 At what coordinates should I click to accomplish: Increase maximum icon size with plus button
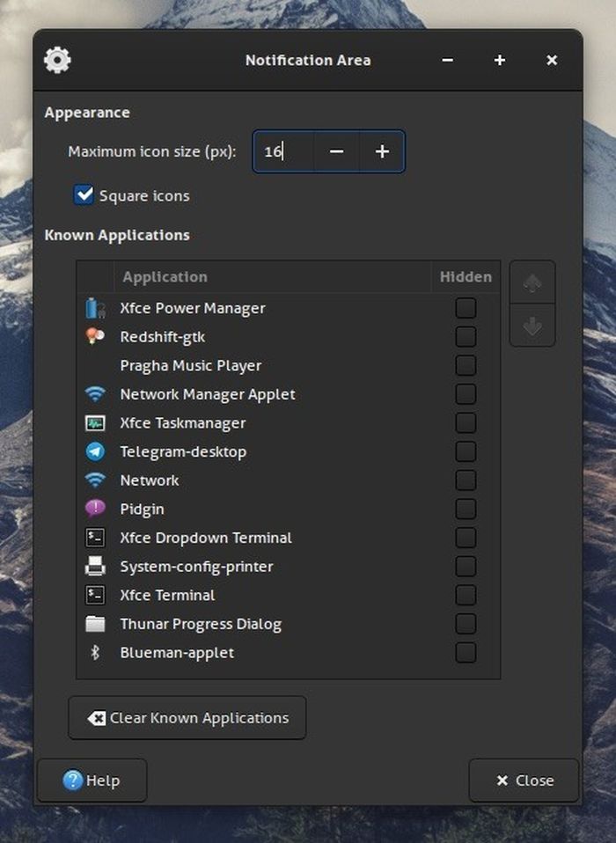coord(382,151)
